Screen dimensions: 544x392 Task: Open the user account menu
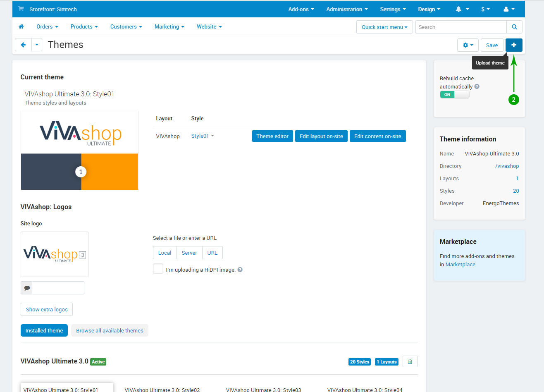pos(509,9)
